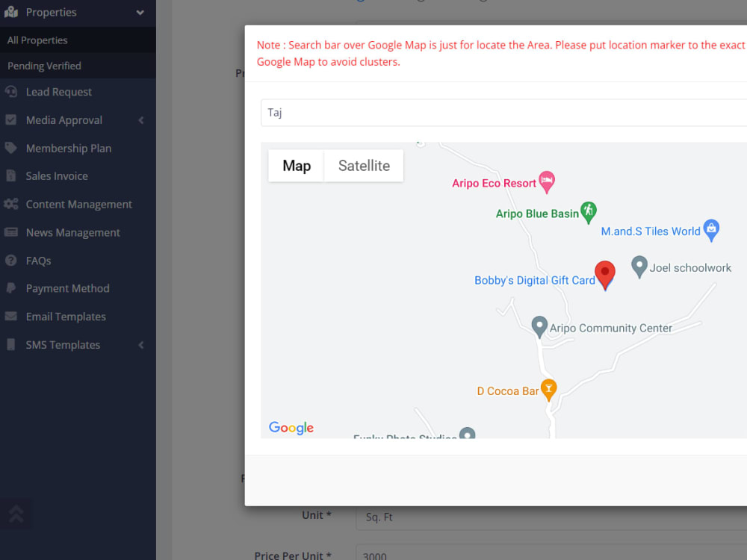This screenshot has height=560, width=747.
Task: Click the Properties map icon in sidebar
Action: [x=11, y=12]
